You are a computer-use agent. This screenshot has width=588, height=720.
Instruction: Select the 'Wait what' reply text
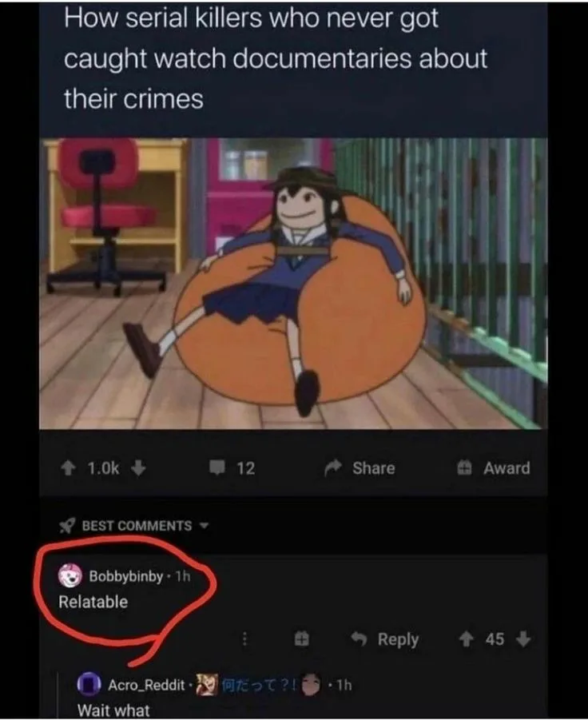tap(113, 710)
